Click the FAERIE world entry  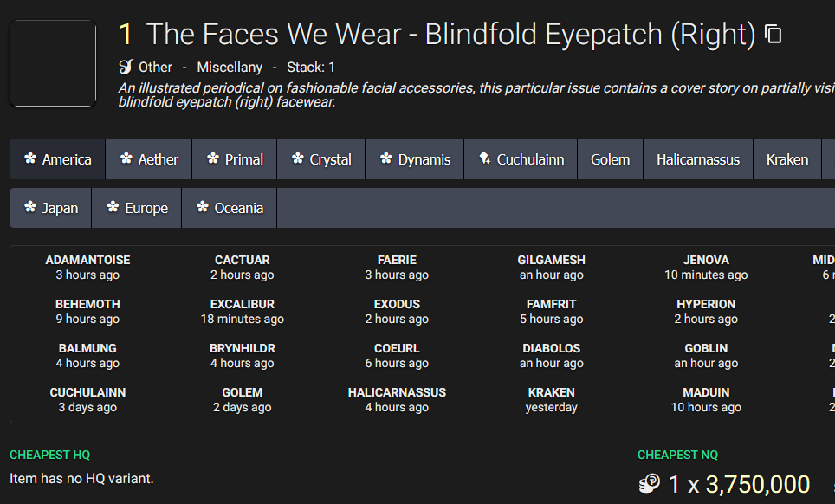[397, 268]
